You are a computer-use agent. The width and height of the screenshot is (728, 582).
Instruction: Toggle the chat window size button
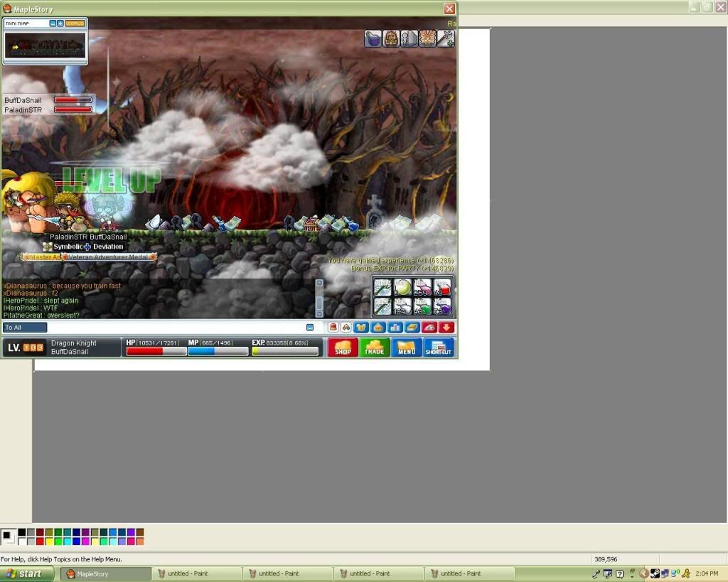[310, 328]
